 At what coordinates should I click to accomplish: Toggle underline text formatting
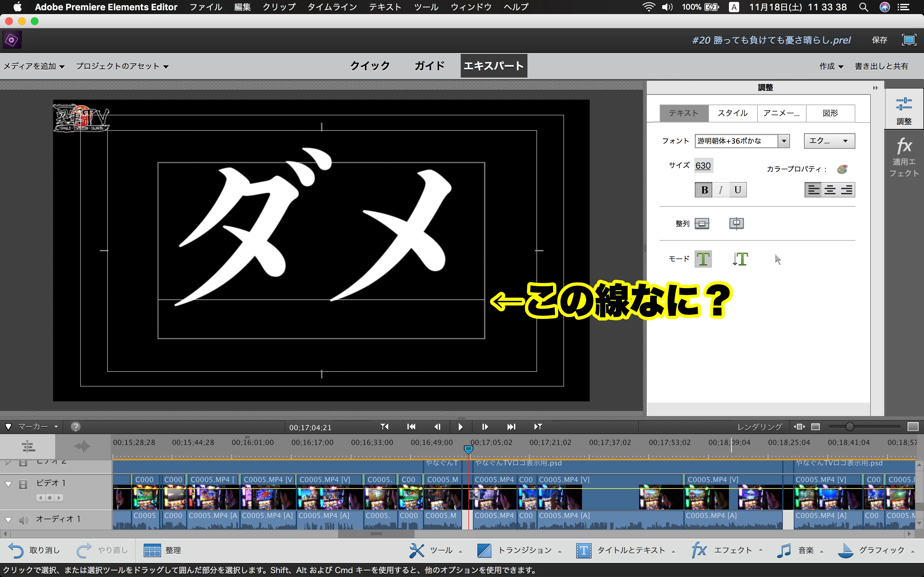pyautogui.click(x=738, y=190)
